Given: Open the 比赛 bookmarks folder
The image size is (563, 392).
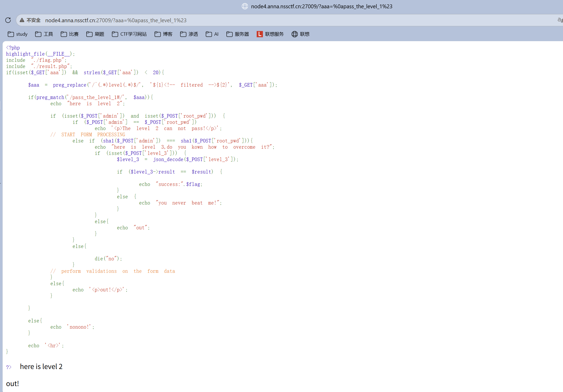Looking at the screenshot, I should (70, 34).
